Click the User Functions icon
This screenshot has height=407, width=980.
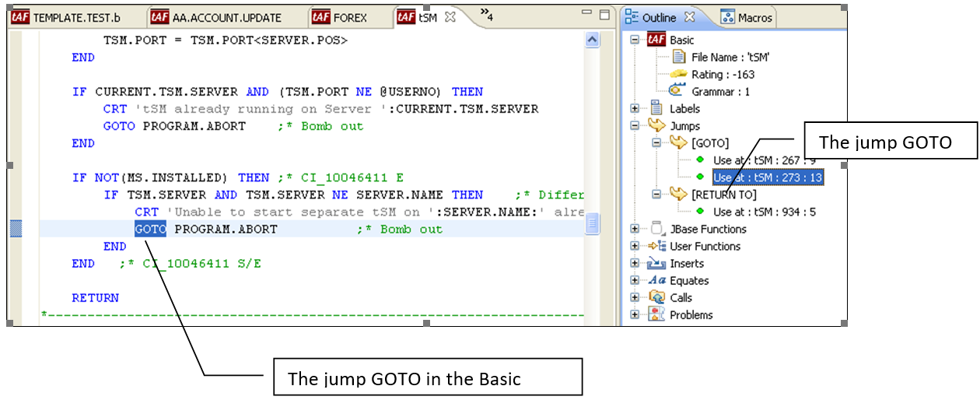click(x=656, y=246)
